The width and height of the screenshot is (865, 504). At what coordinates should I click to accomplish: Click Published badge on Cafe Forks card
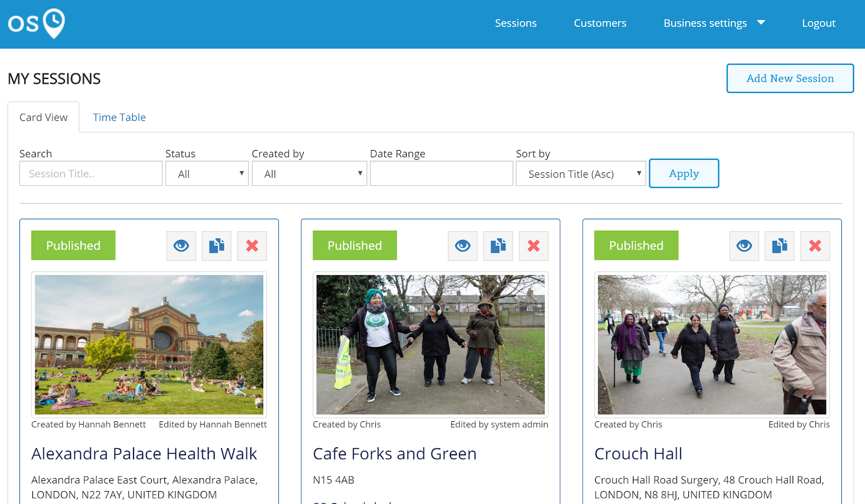(x=355, y=245)
